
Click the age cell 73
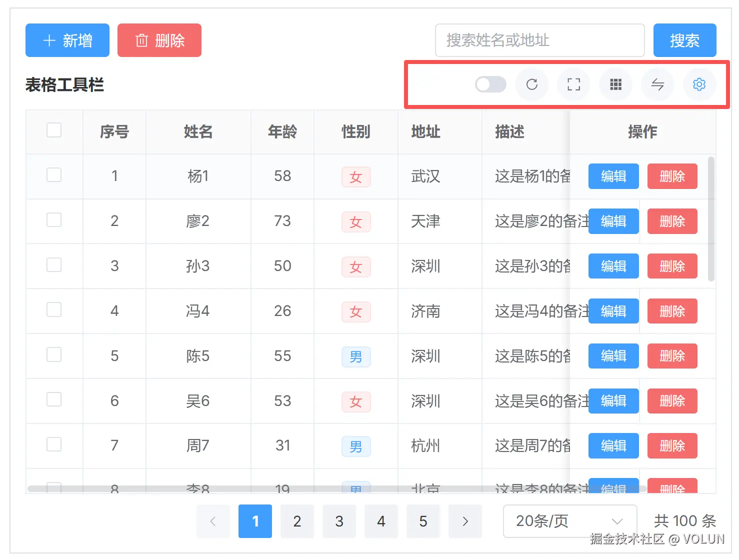[282, 221]
